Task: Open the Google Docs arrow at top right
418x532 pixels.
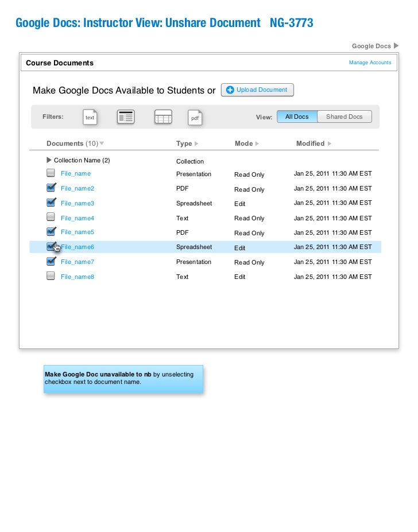Action: coord(396,45)
